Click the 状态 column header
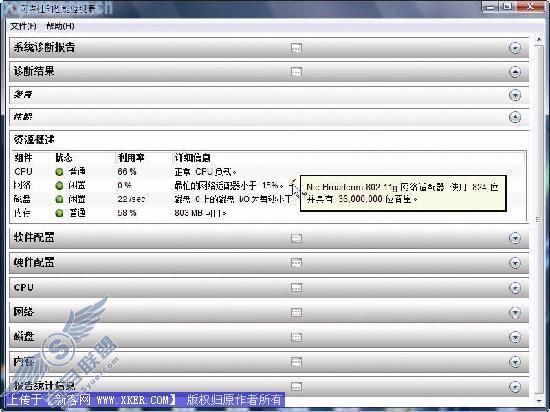 click(64, 158)
